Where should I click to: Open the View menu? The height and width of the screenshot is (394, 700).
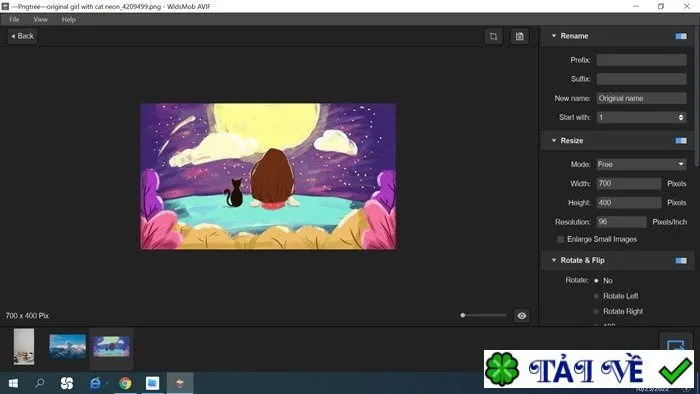tap(41, 20)
